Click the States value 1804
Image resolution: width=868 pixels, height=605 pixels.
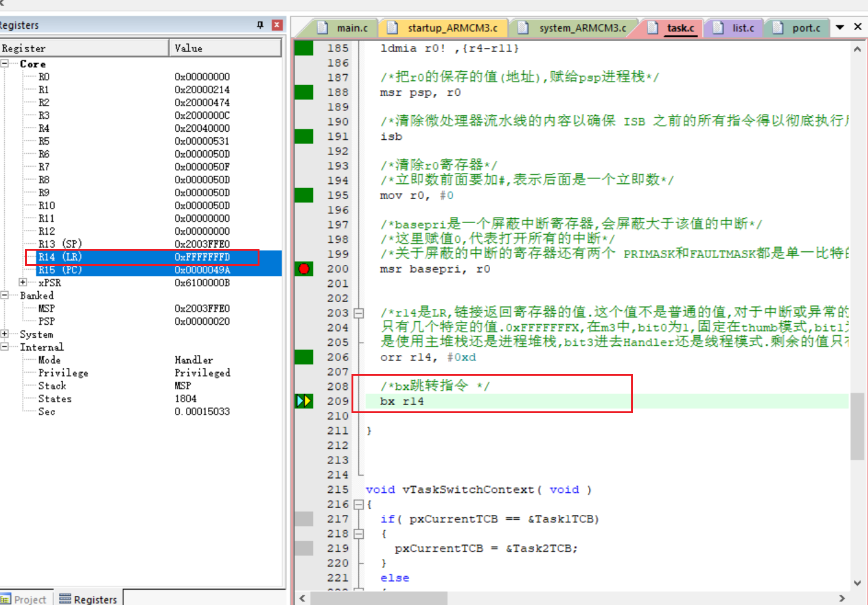[x=185, y=398]
